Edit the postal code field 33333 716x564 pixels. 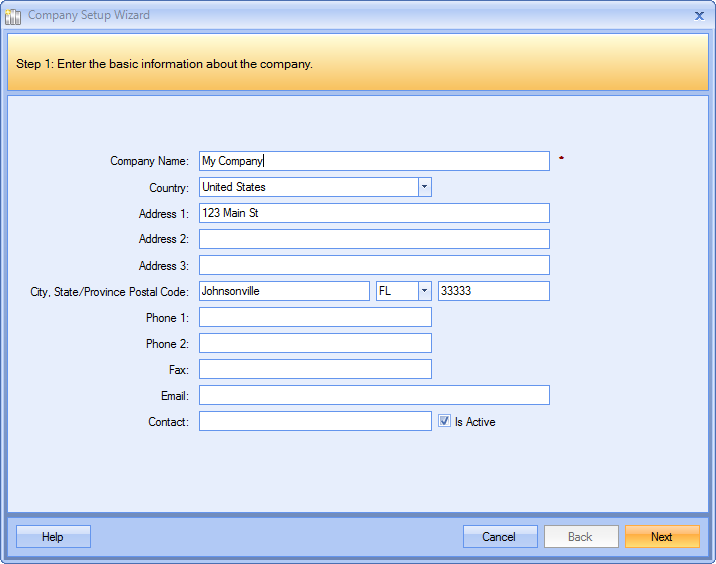pyautogui.click(x=493, y=291)
